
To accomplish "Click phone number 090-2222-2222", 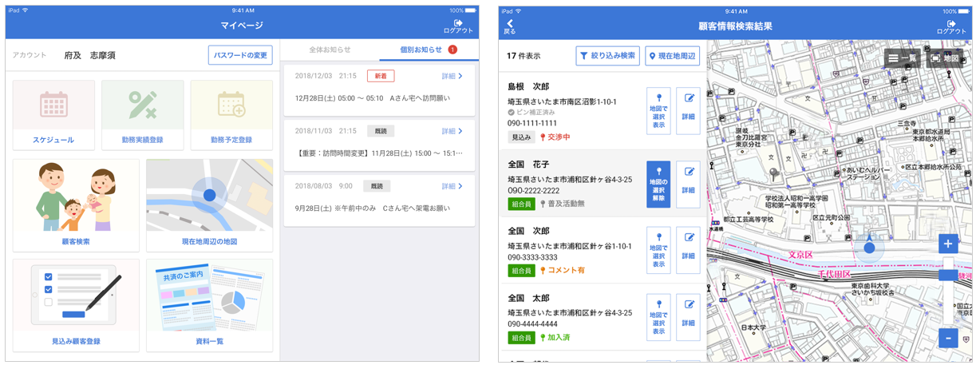I will 533,191.
